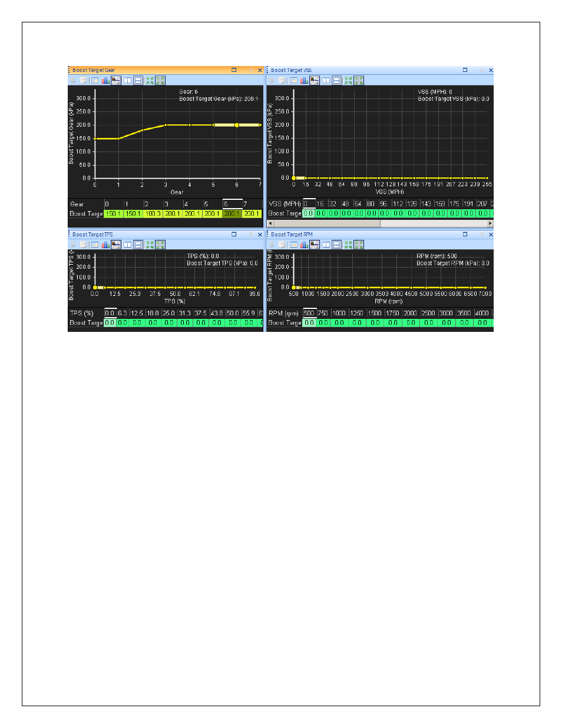Select vertical split layout in Boost Target Gear panel
The width and height of the screenshot is (562, 728).
coord(127,80)
